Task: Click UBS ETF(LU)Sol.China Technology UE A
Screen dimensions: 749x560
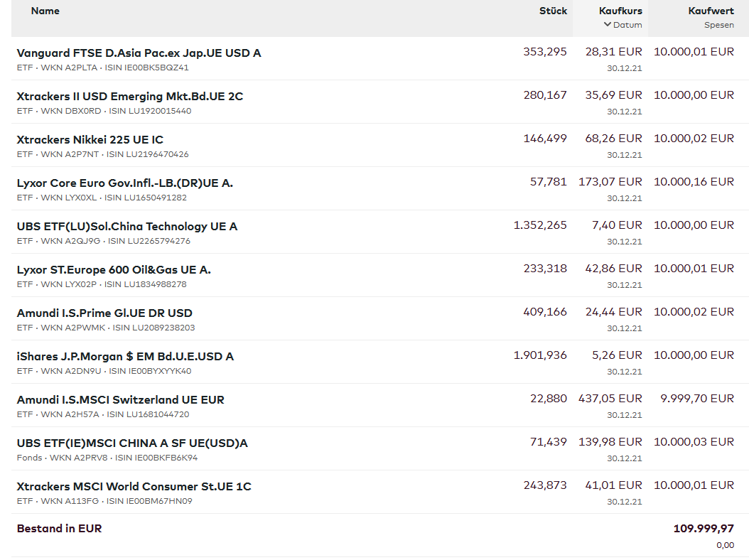Action: point(127,227)
